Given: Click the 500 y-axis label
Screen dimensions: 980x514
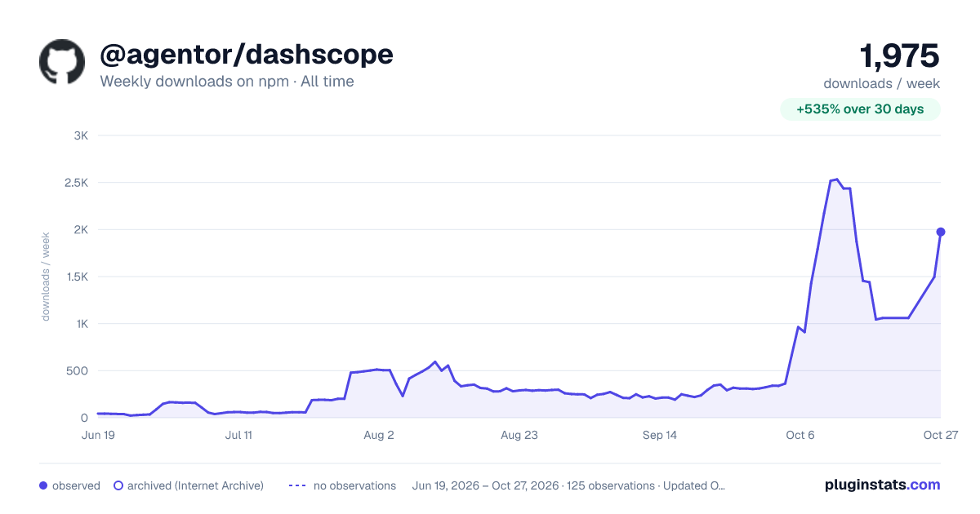Looking at the screenshot, I should [78, 371].
